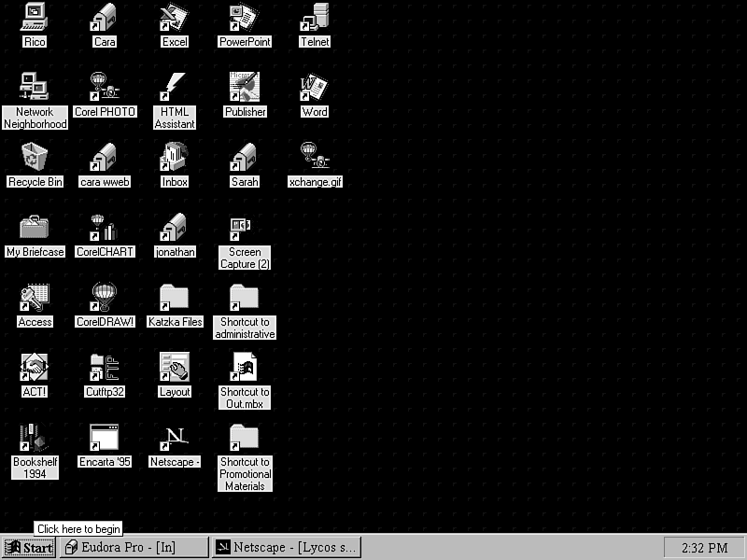Select the Word shortcut icon
The height and width of the screenshot is (560, 747).
[315, 87]
